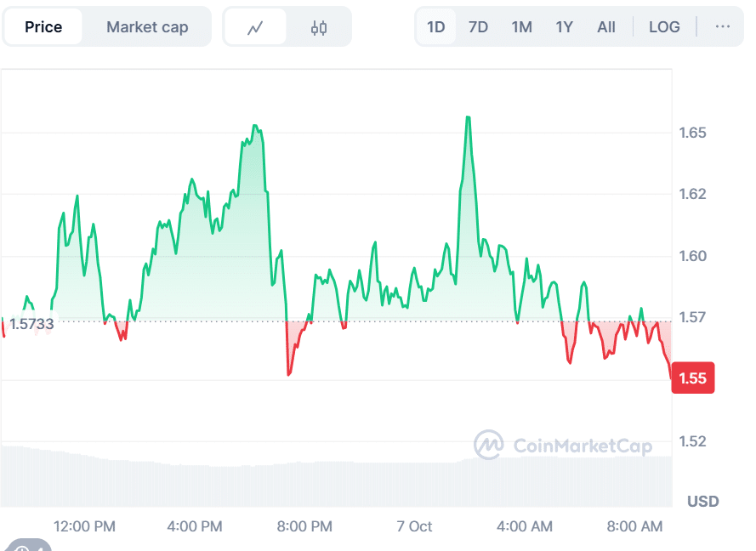Screen dimensions: 756x551
Task: Select the 1D time range
Action: [x=436, y=26]
